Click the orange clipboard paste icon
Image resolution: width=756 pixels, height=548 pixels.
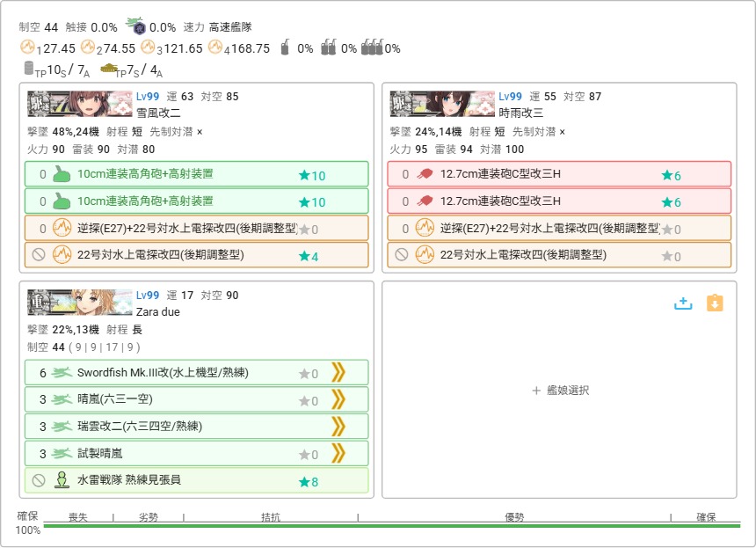point(715,303)
